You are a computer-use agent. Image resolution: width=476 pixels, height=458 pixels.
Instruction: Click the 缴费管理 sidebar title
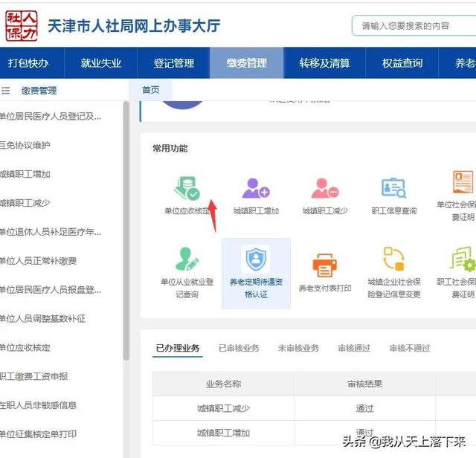(39, 91)
